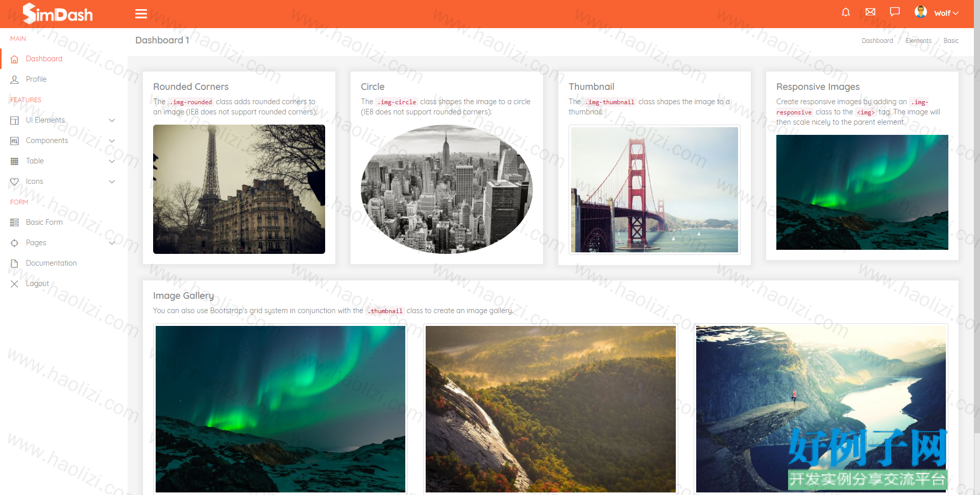980x495 pixels.
Task: Follow the Elements breadcrumb link
Action: tap(918, 41)
